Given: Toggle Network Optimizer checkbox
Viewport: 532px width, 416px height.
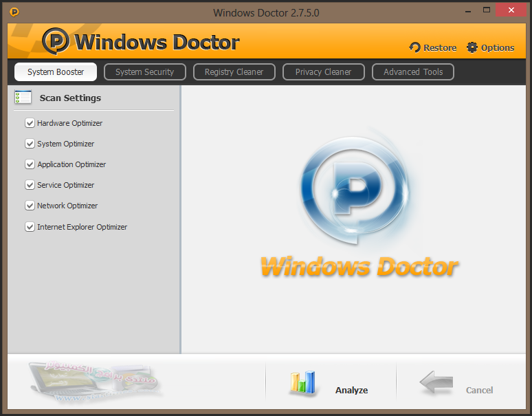Looking at the screenshot, I should [x=30, y=206].
